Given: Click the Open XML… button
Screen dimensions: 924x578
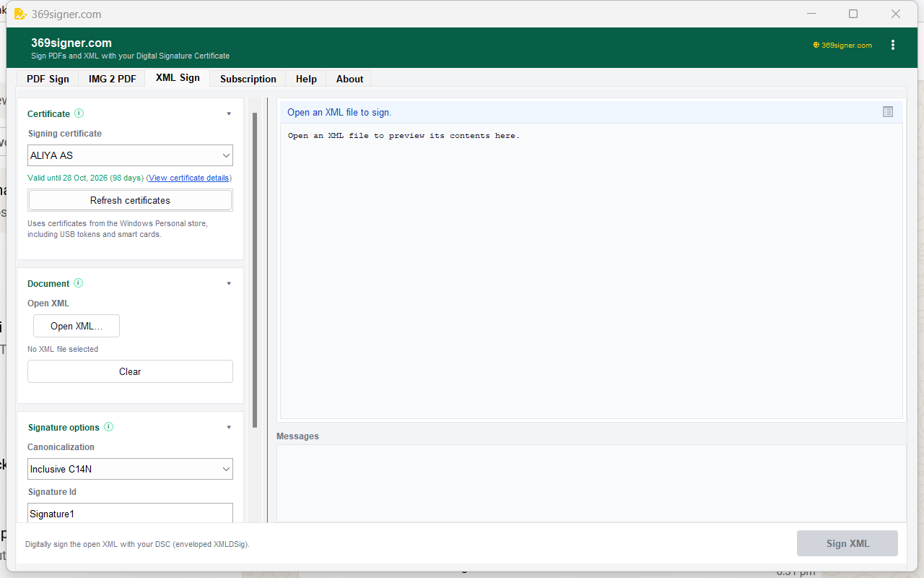Looking at the screenshot, I should (77, 326).
